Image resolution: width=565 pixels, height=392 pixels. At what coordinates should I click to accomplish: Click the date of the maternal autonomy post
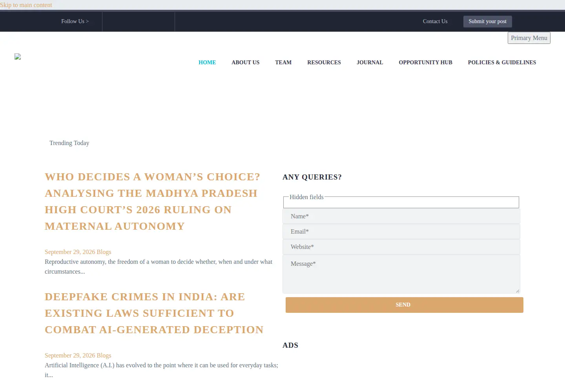point(70,252)
